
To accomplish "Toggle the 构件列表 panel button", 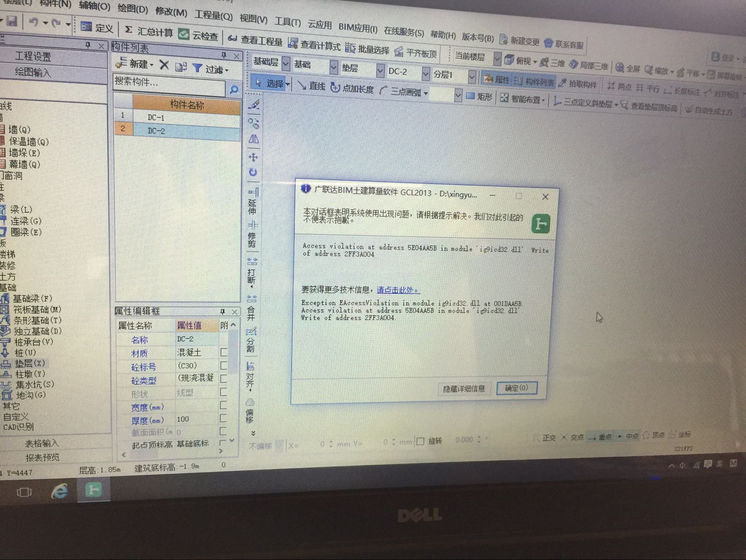I will point(534,81).
